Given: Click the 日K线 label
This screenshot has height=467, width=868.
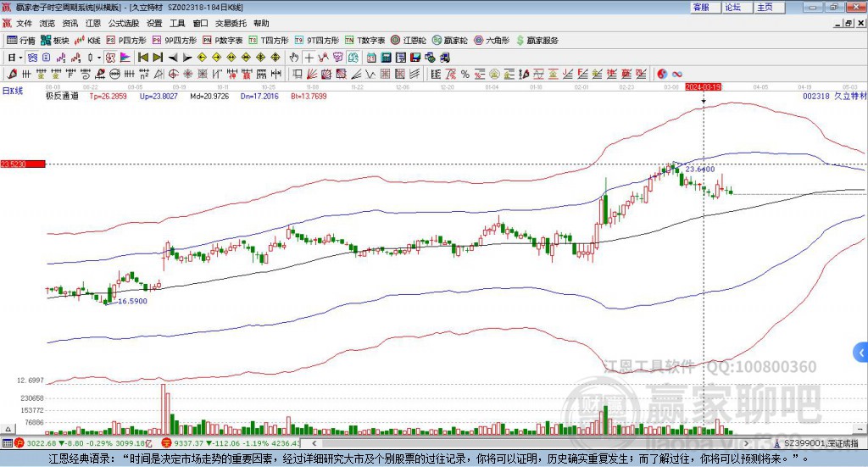Looking at the screenshot, I should pos(13,91).
